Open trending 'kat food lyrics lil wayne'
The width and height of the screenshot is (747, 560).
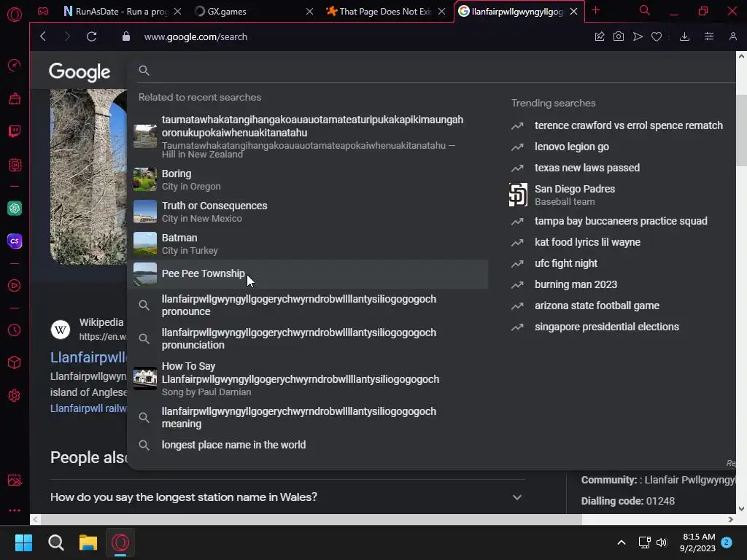click(x=587, y=242)
